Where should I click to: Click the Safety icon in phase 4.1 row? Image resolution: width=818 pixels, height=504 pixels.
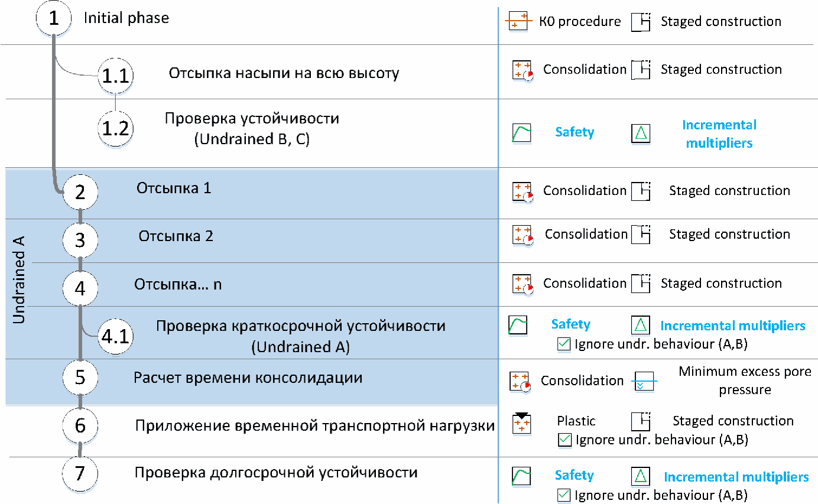coord(518,325)
